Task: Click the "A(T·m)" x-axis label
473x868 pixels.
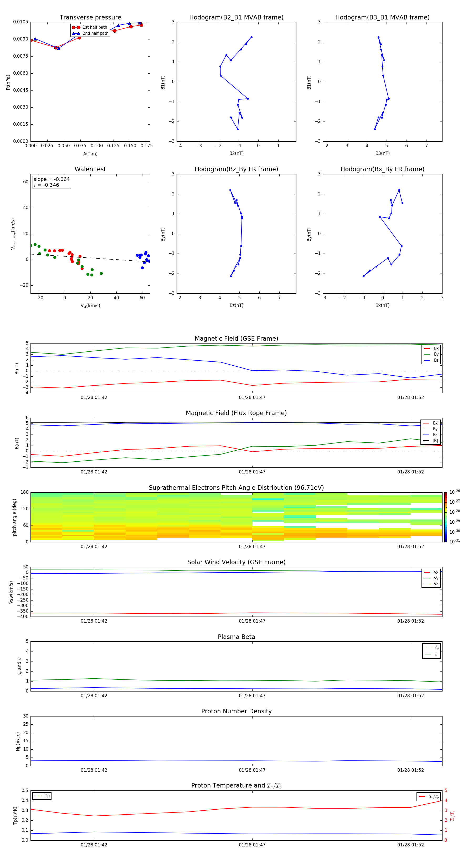Action: (90, 154)
